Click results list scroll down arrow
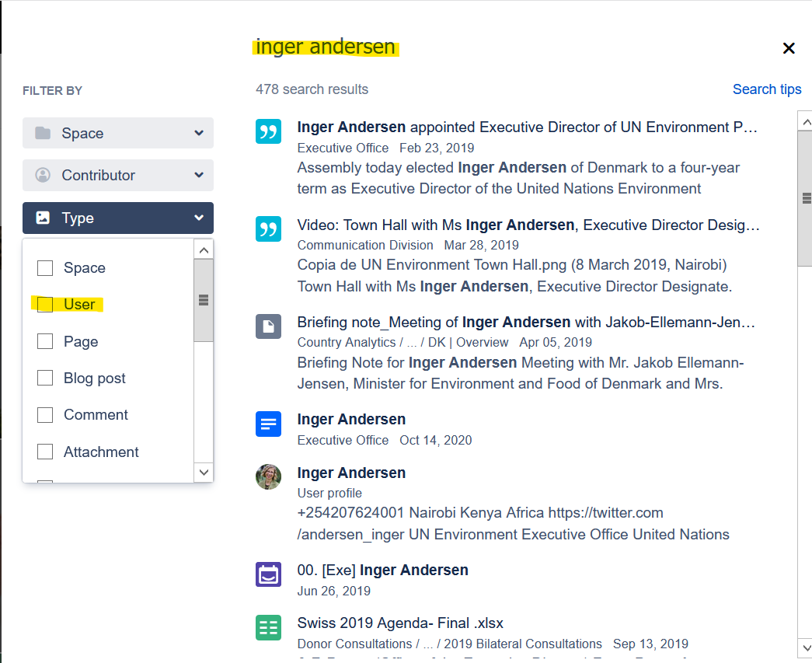Viewport: 812px width, 663px height. click(x=806, y=647)
